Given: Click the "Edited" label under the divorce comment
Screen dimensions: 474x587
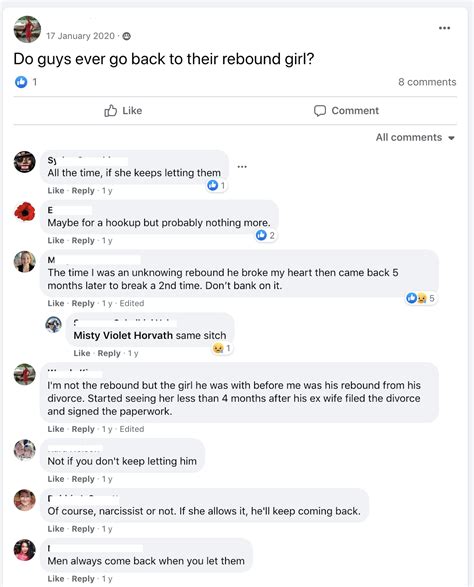Looking at the screenshot, I should [131, 429].
